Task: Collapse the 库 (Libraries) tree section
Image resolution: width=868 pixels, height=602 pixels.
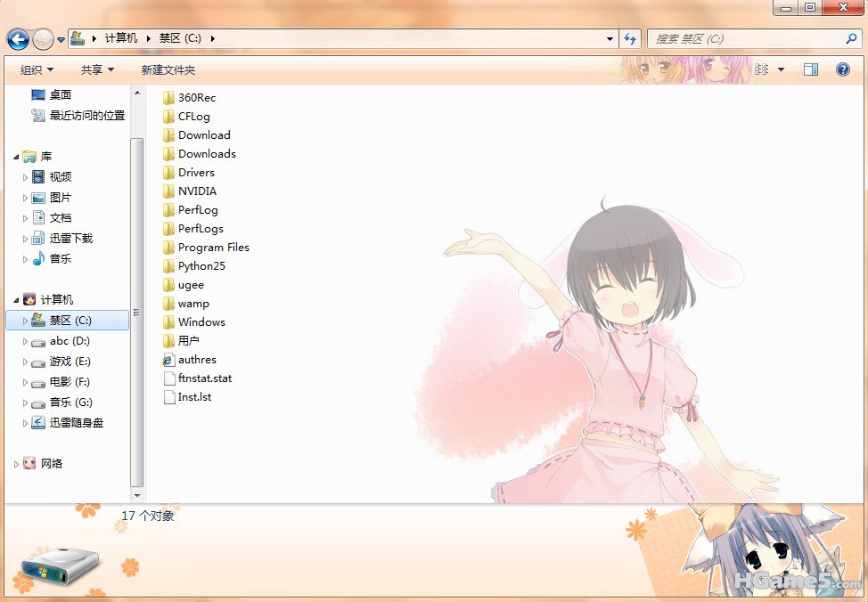Action: pos(17,157)
